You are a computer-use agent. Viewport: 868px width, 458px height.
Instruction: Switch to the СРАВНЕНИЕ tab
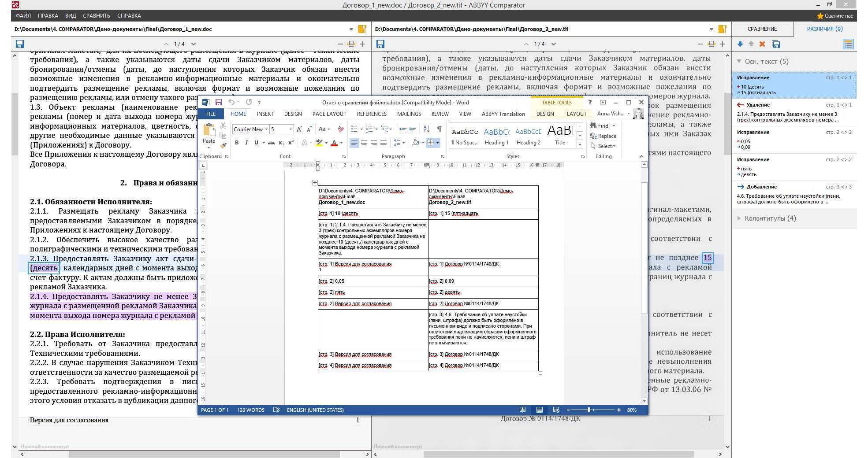point(762,29)
